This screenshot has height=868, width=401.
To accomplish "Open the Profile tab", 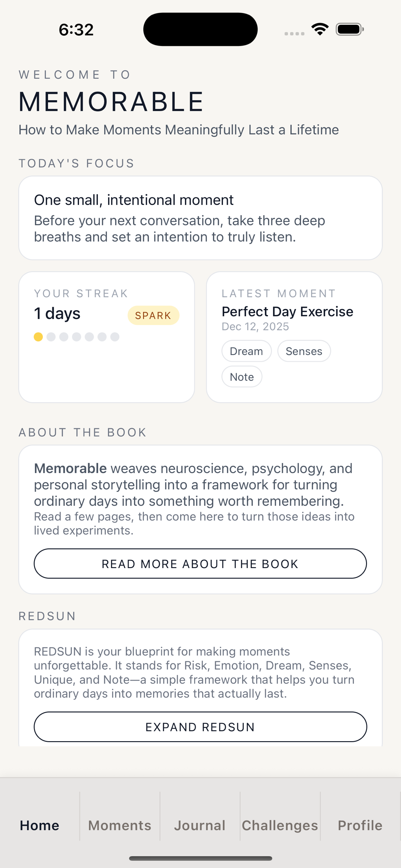I will point(360,825).
